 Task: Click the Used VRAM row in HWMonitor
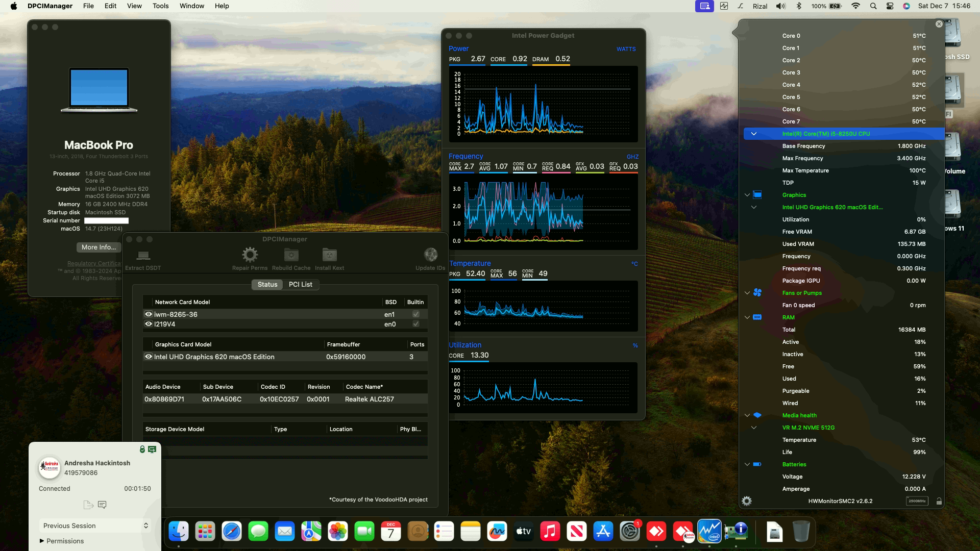pyautogui.click(x=844, y=244)
